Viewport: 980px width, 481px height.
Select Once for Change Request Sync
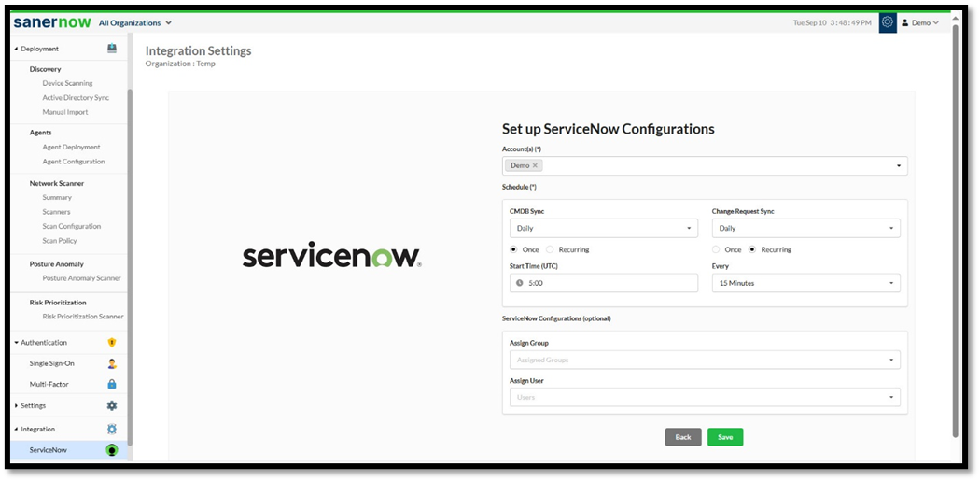tap(716, 249)
